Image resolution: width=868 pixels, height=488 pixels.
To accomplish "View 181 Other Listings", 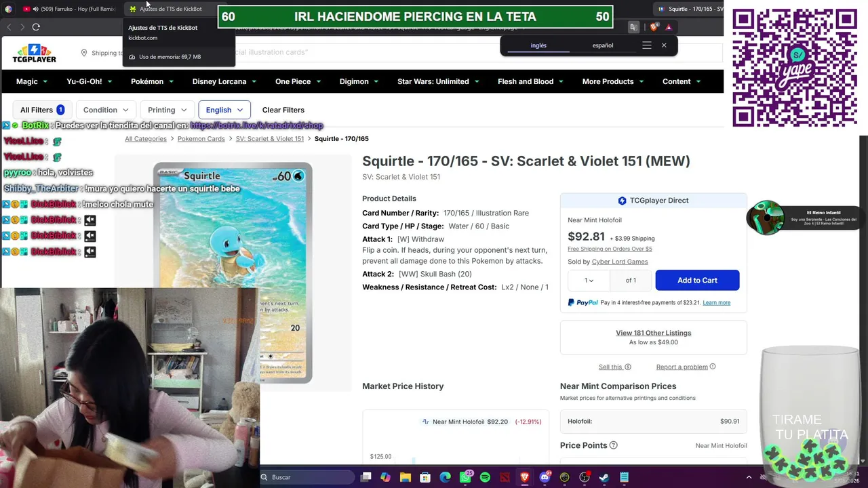I will [654, 333].
